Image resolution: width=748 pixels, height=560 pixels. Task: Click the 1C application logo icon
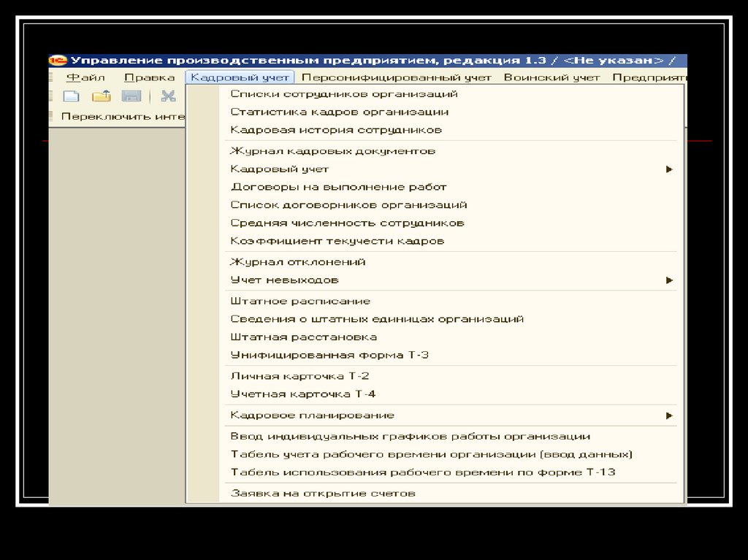pyautogui.click(x=58, y=61)
